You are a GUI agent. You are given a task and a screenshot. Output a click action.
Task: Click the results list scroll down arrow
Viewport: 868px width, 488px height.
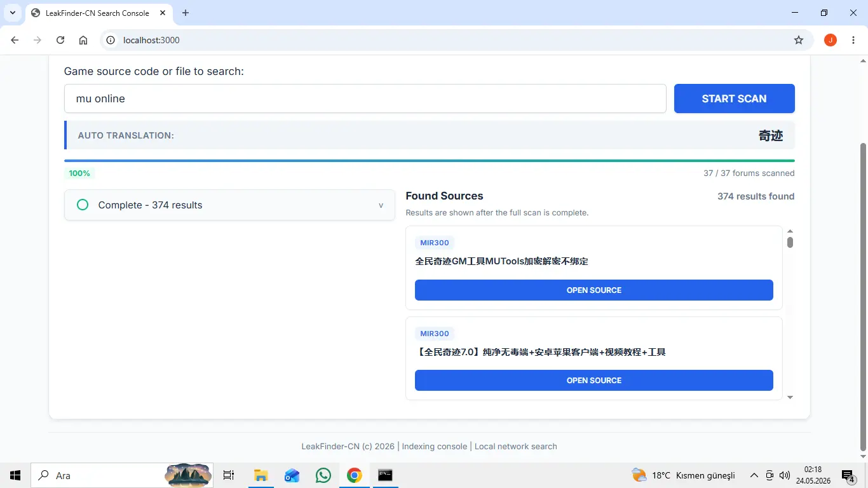(x=790, y=397)
